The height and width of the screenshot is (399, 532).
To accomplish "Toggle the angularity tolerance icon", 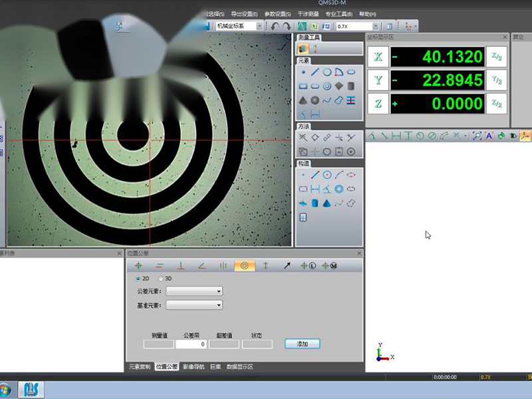I will (202, 265).
